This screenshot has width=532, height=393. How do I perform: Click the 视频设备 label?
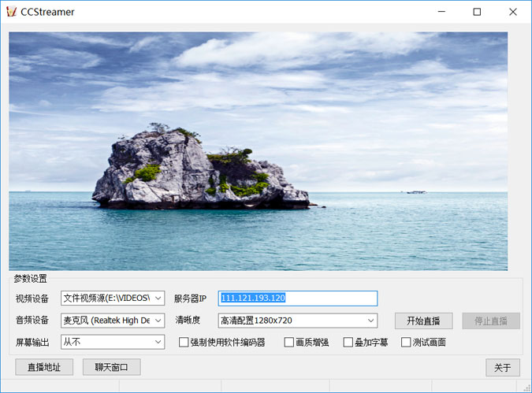point(32,298)
